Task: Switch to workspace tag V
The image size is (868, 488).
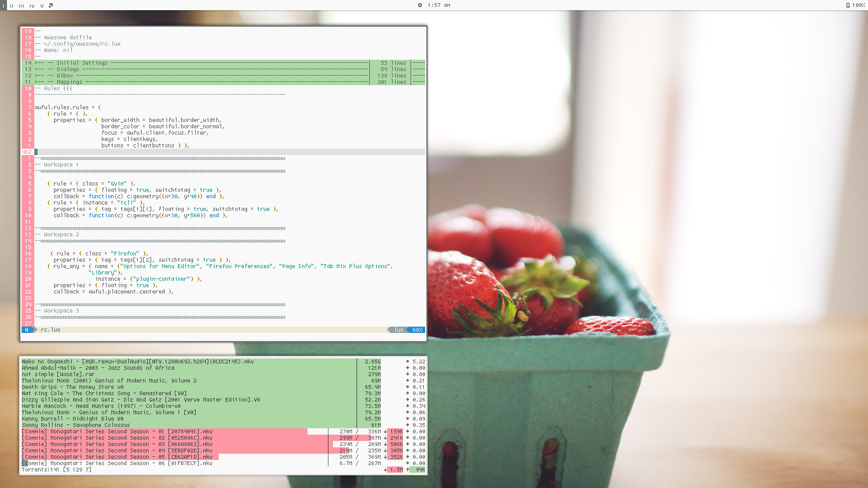Action: click(x=42, y=6)
